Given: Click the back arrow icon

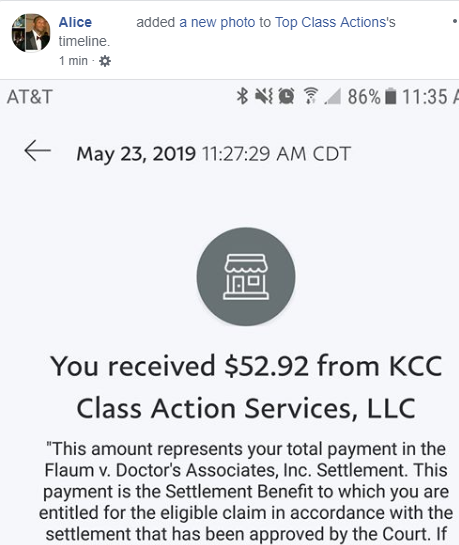Looking at the screenshot, I should pos(38,151).
